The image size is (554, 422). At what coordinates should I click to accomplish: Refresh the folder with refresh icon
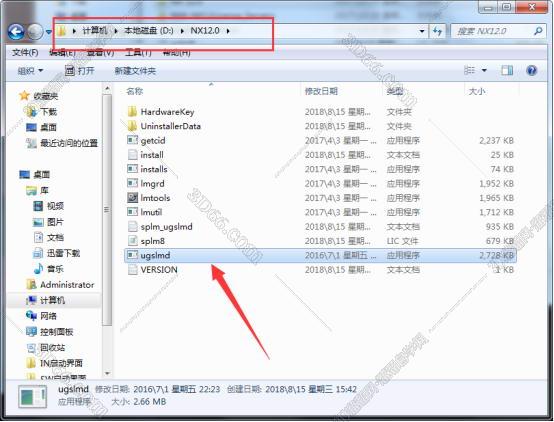click(437, 31)
